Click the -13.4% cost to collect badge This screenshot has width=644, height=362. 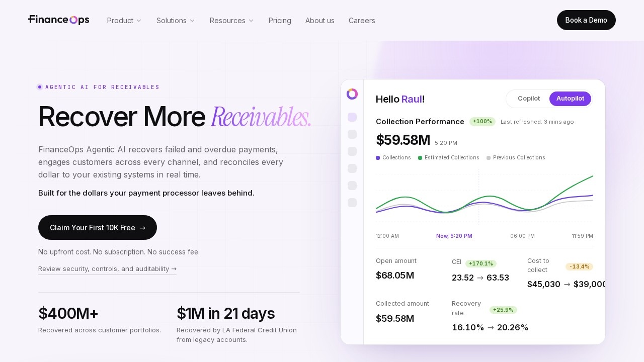579,266
